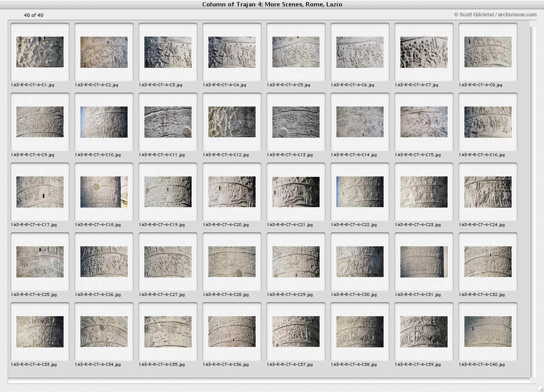This screenshot has height=392, width=544.
Task: Choose thumbnail 1A3-R-R-CT-4-C39.jpg
Action: 424,331
